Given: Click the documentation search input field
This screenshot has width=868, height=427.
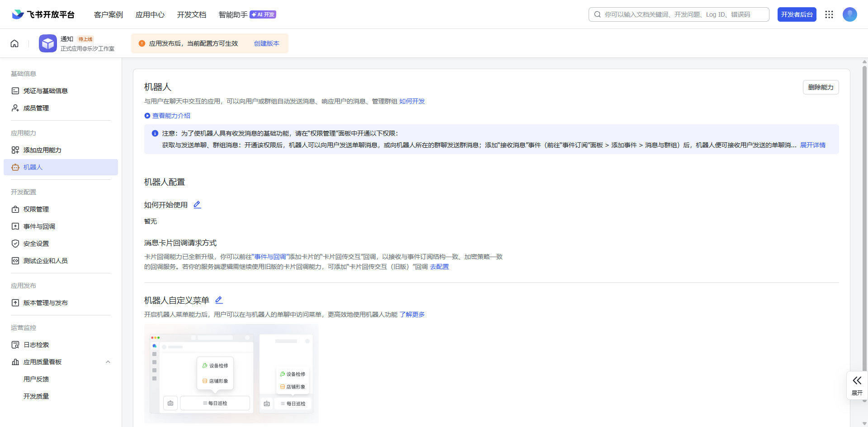Looking at the screenshot, I should point(683,14).
